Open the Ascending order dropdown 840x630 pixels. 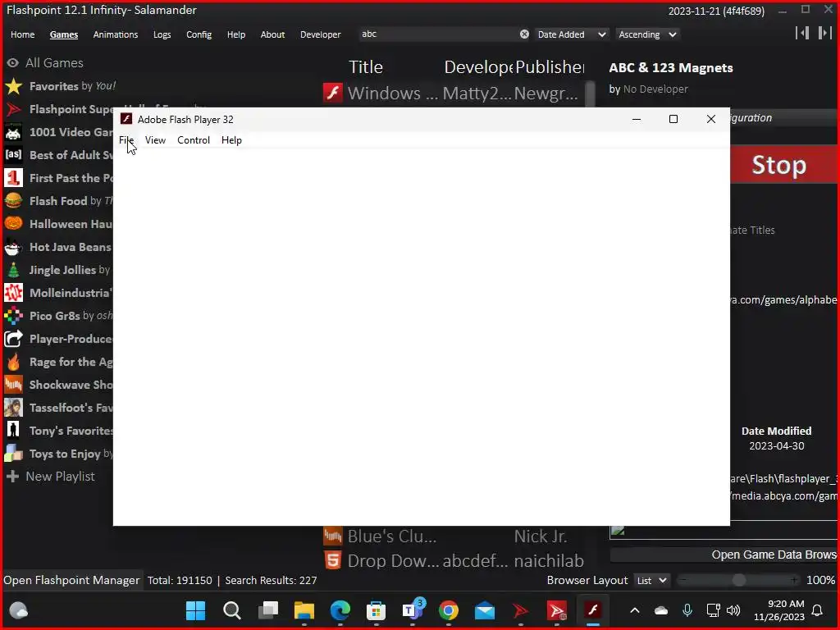tap(647, 34)
